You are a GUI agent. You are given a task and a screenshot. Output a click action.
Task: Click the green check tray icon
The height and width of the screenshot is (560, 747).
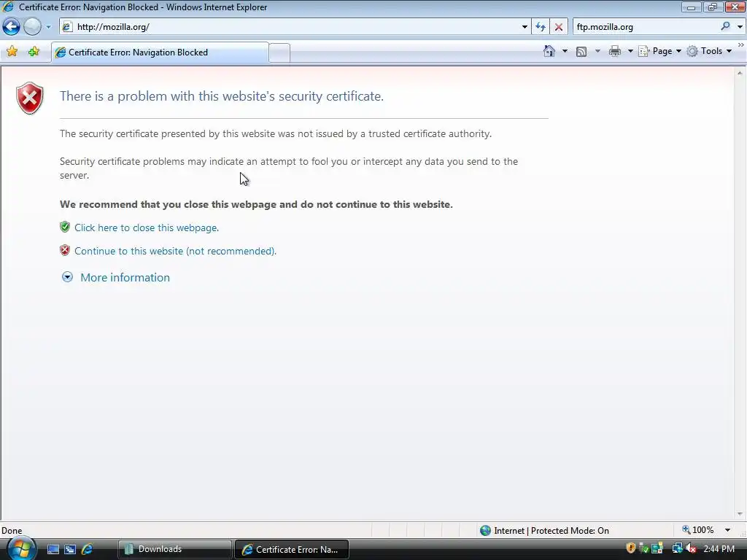tap(644, 548)
